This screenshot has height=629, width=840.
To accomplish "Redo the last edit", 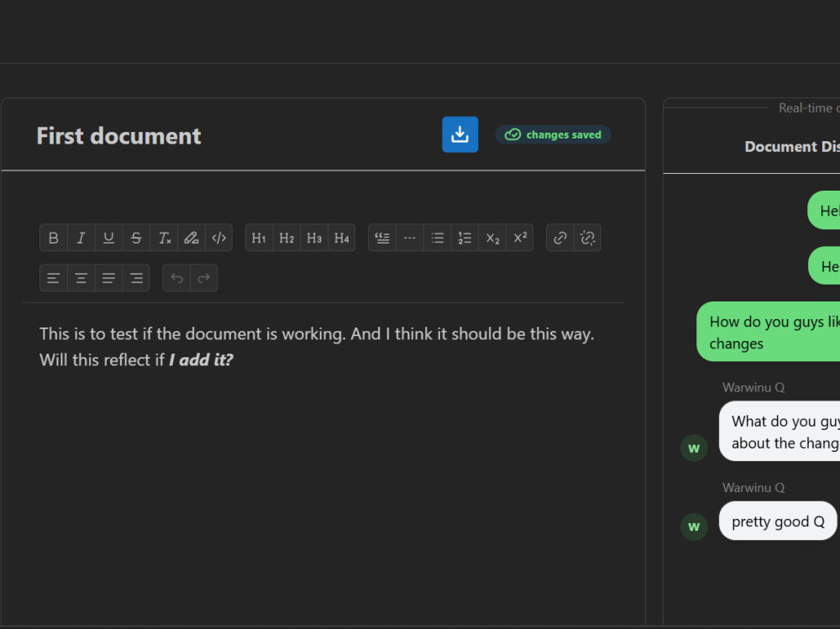I will tap(204, 278).
